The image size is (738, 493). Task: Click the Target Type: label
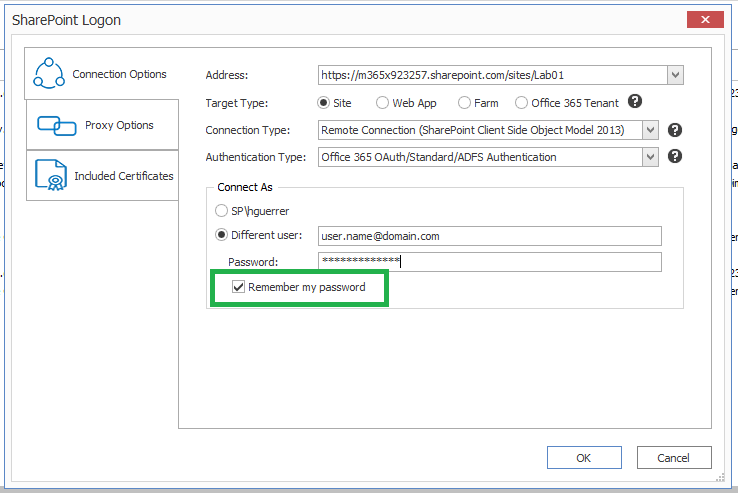(x=236, y=103)
